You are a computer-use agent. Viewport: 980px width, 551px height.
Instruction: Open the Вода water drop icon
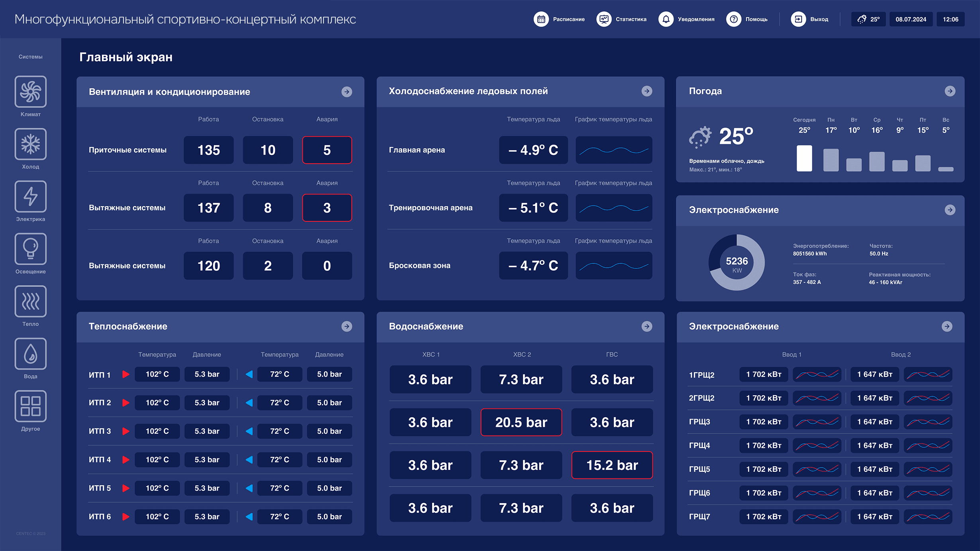[31, 354]
